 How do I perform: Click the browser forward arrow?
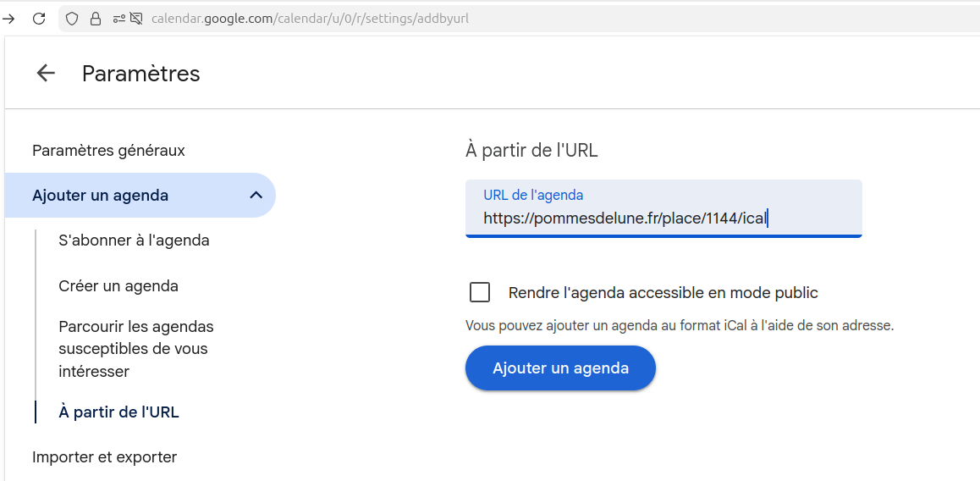(9, 18)
